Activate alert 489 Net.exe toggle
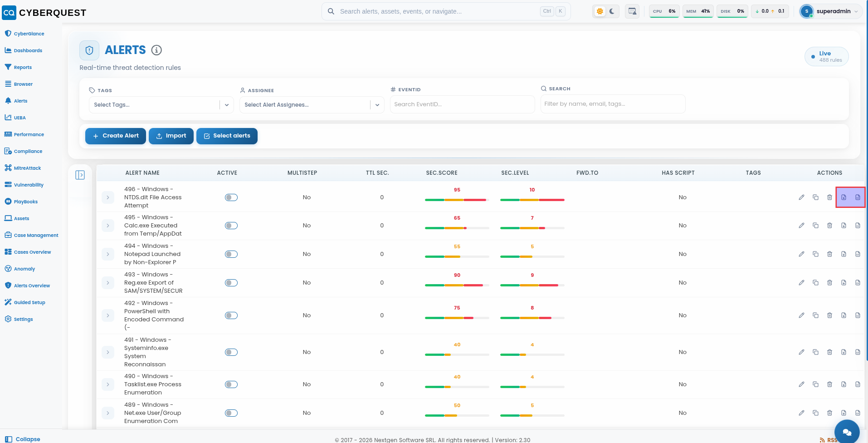Image resolution: width=868 pixels, height=443 pixels. click(x=231, y=413)
